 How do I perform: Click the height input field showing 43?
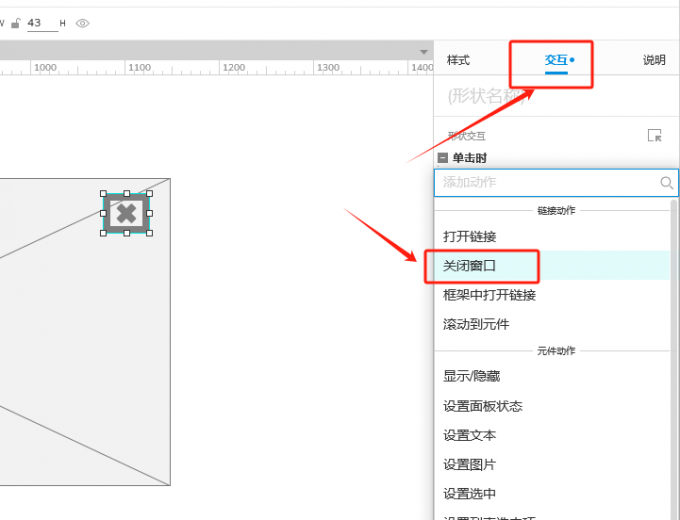[x=42, y=23]
